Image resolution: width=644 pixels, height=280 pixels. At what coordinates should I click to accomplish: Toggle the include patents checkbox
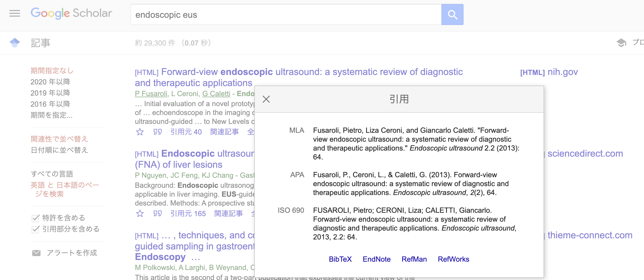(36, 218)
